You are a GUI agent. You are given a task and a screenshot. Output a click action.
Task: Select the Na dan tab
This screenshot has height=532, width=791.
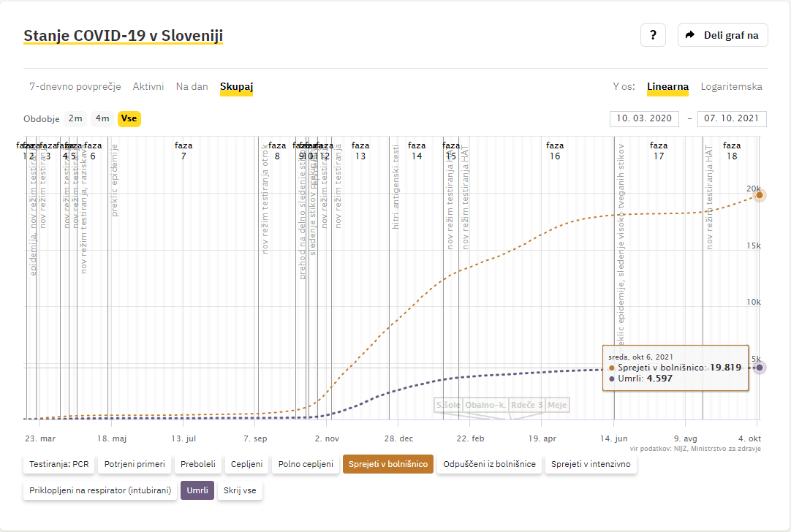192,87
